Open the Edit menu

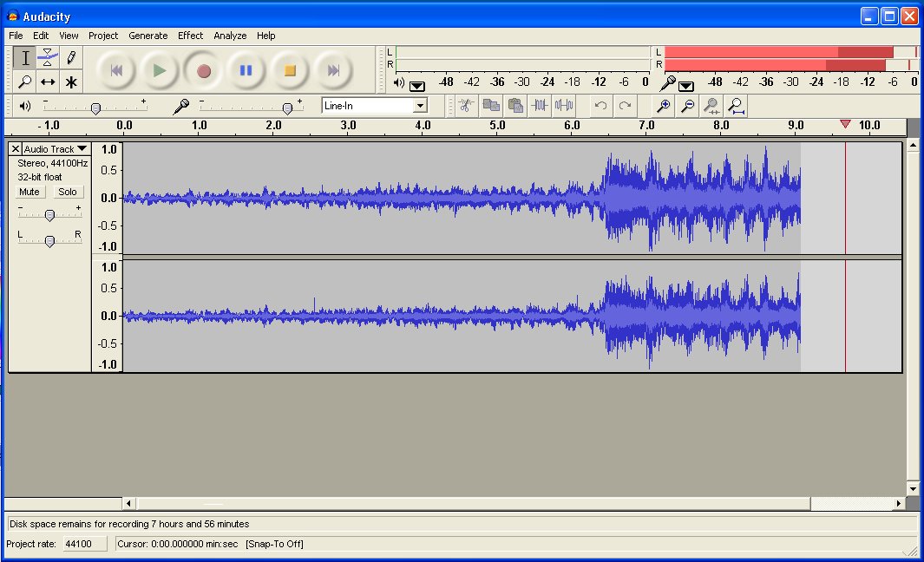pos(41,36)
